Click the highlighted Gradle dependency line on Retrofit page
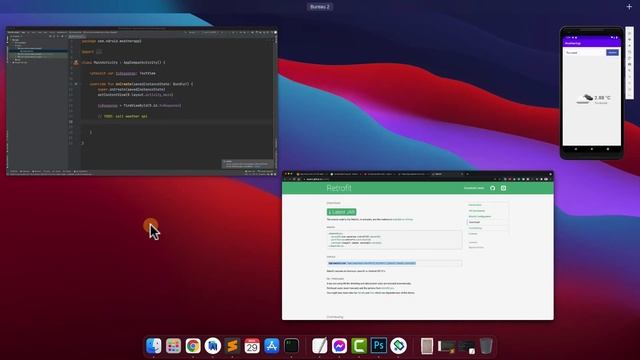The image size is (640, 360). click(372, 263)
